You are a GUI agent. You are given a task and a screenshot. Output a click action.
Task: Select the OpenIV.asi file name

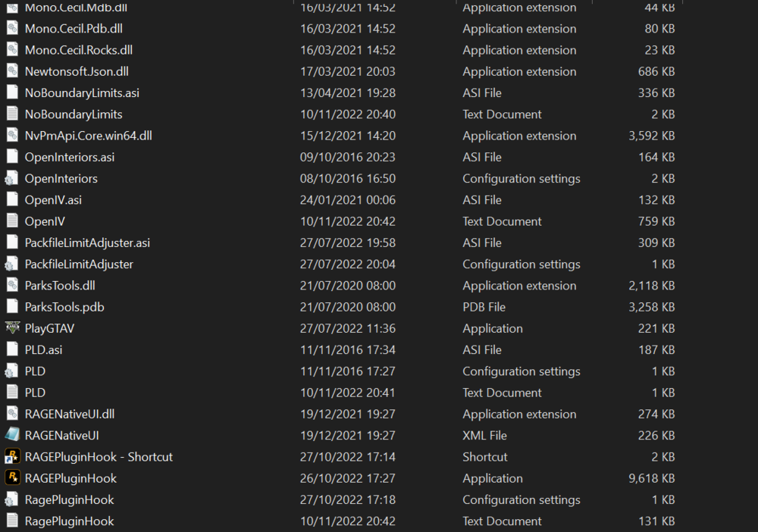coord(53,200)
